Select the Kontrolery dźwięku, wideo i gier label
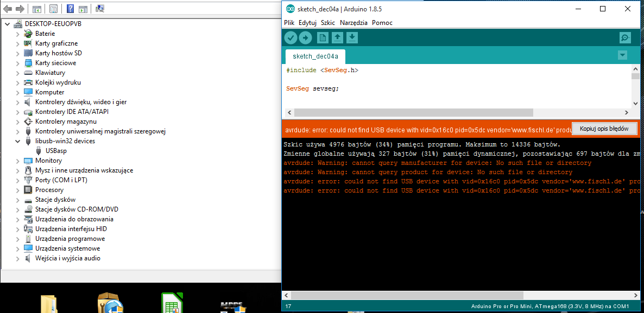The image size is (644, 313). pyautogui.click(x=80, y=102)
